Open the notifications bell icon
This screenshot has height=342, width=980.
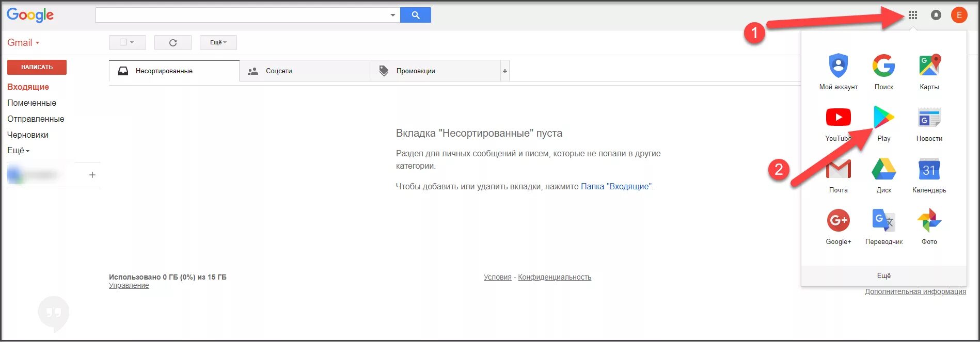pos(936,15)
